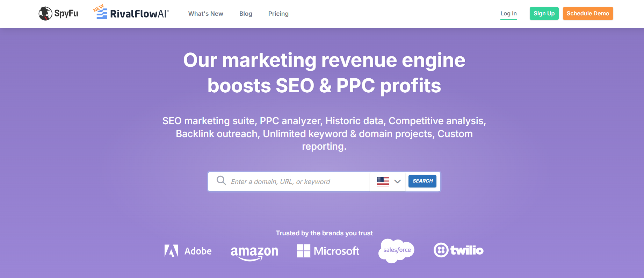Click the Salesforce cloud logo
Image resolution: width=644 pixels, height=278 pixels.
396,250
